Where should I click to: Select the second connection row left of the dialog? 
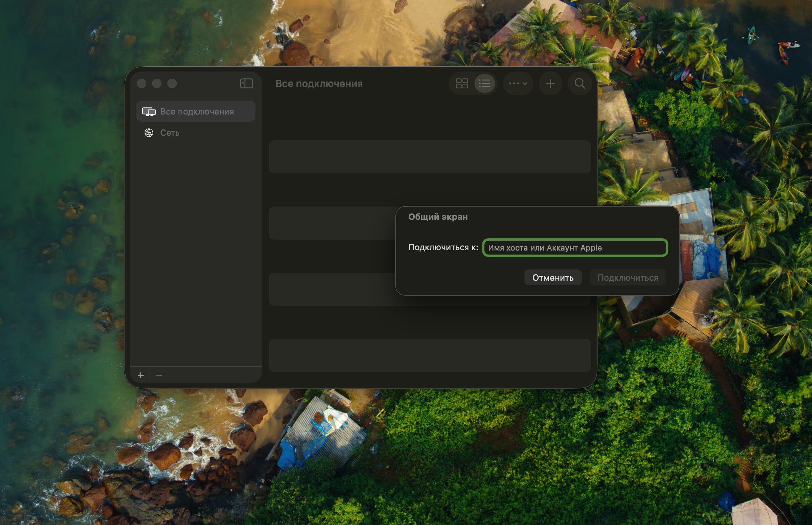click(x=331, y=223)
